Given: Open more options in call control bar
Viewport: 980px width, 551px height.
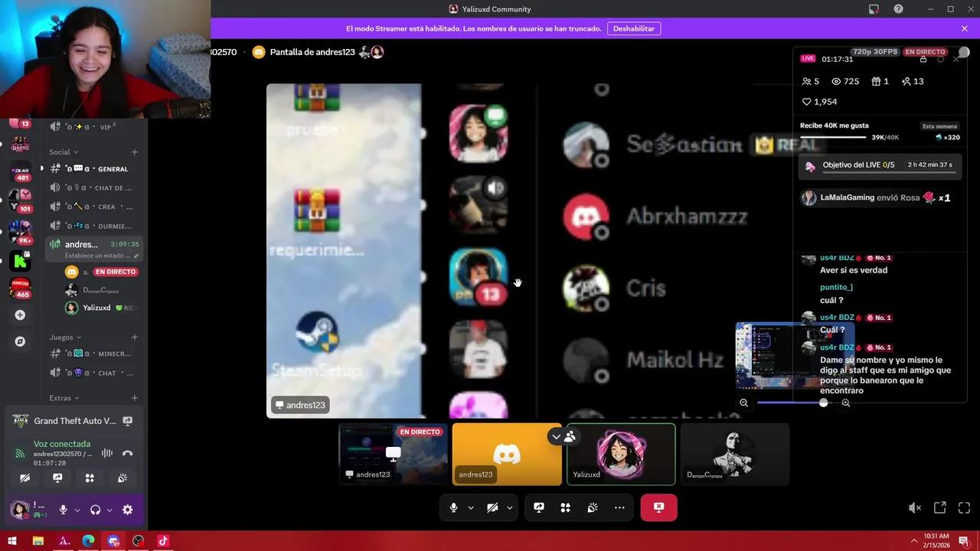Looking at the screenshot, I should pos(619,507).
